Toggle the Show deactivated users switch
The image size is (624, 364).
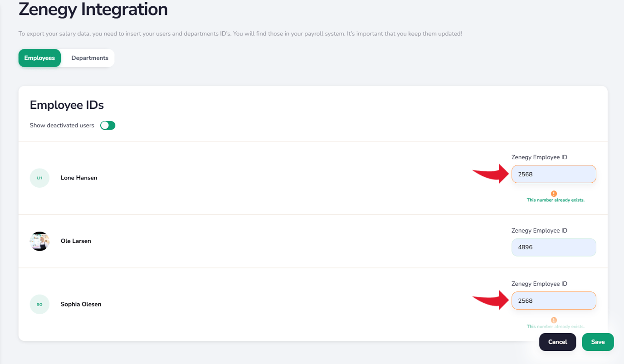tap(108, 126)
